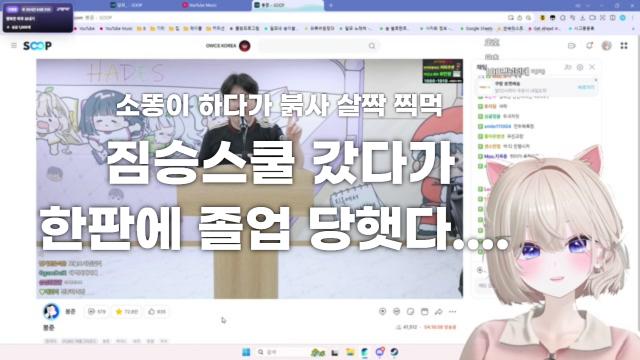Click the sticker square icon in stream actions

411,311
